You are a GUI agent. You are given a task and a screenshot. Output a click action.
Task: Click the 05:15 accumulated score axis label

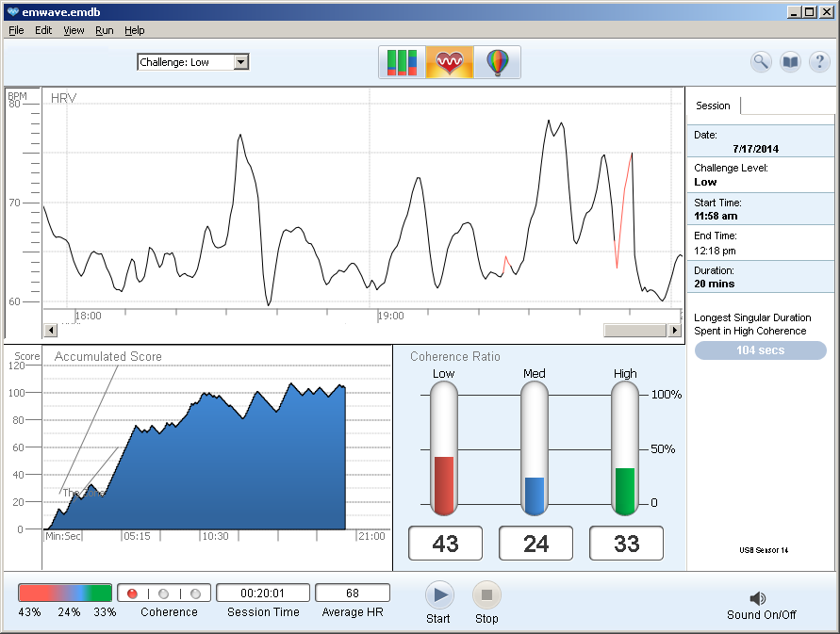click(x=137, y=536)
